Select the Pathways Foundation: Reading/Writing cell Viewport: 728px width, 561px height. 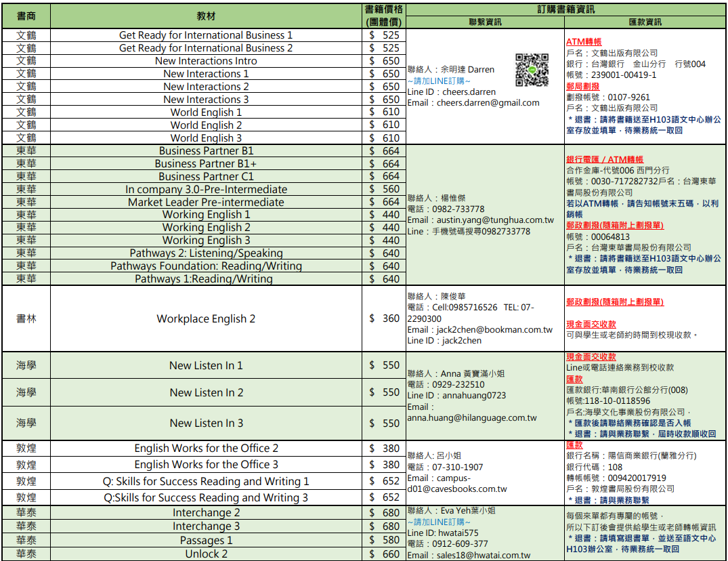pyautogui.click(x=206, y=266)
